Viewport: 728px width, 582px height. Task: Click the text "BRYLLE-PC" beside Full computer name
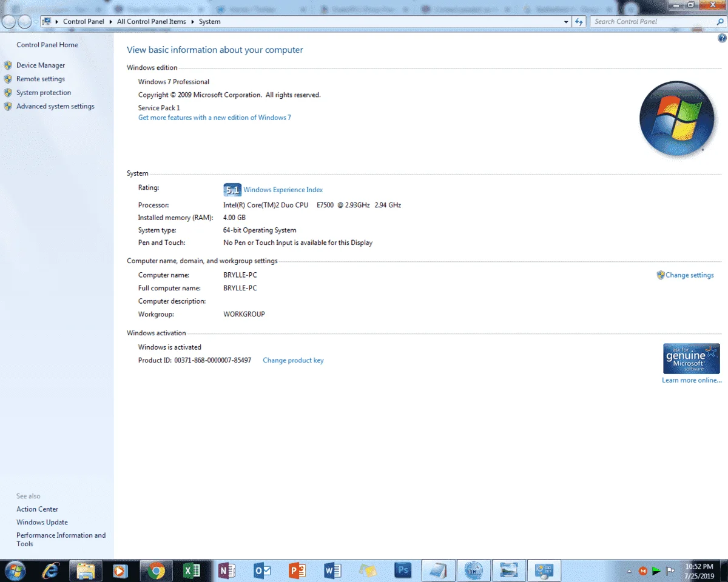(x=240, y=288)
